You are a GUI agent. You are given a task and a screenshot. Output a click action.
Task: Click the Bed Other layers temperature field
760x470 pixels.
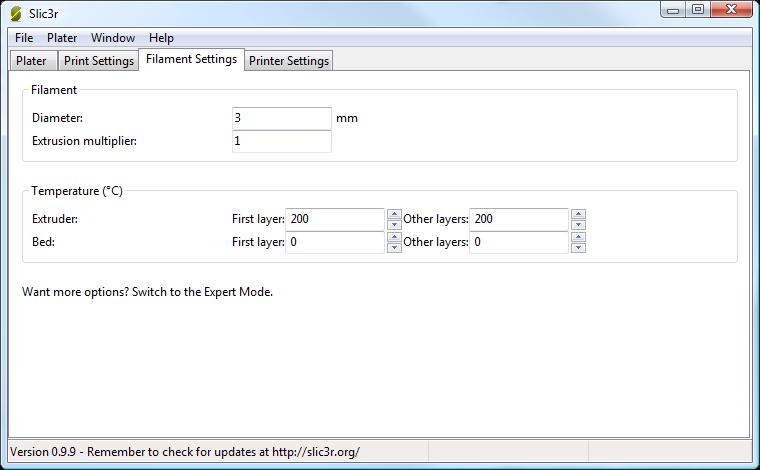pos(519,242)
